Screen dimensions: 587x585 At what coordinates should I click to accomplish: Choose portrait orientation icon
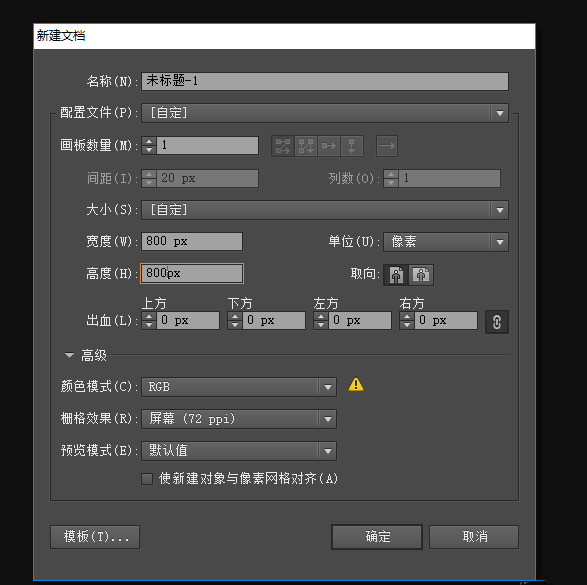(x=396, y=275)
